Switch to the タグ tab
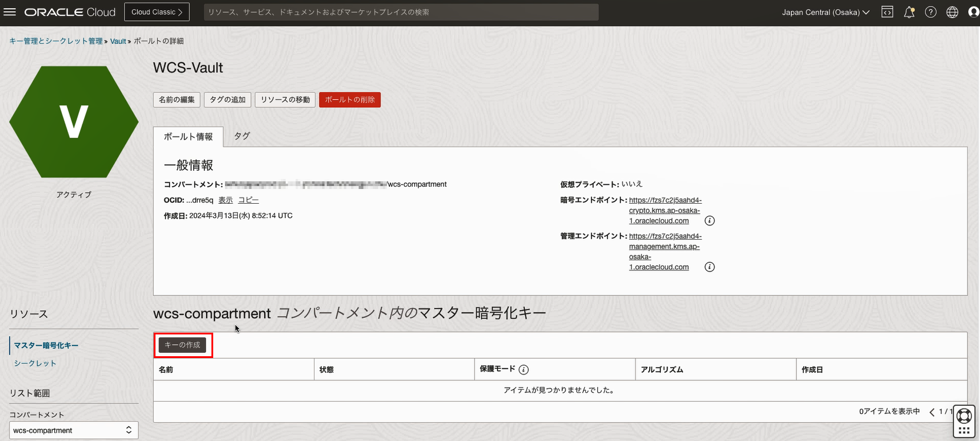980x441 pixels. (x=242, y=136)
